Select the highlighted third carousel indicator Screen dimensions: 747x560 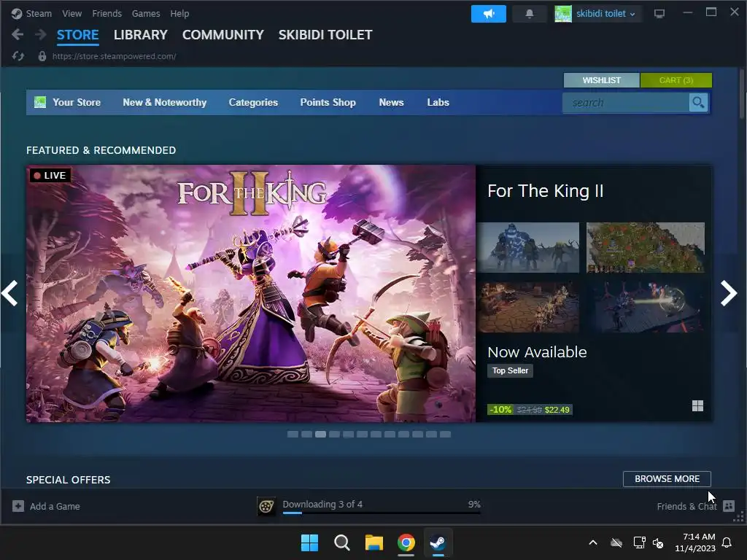tap(321, 435)
